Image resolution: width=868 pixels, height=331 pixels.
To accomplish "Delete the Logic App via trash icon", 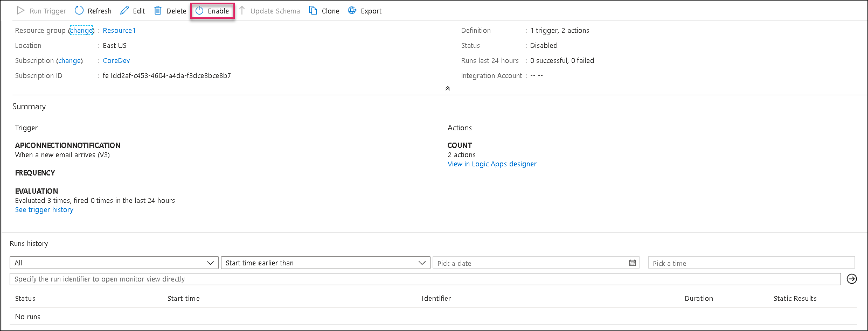I will (x=158, y=11).
